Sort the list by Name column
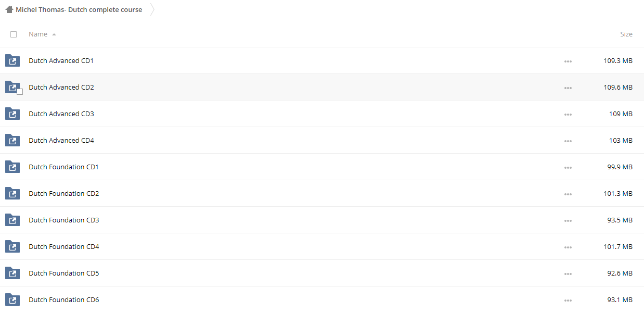Viewport: 644px width, 312px height. [38, 34]
